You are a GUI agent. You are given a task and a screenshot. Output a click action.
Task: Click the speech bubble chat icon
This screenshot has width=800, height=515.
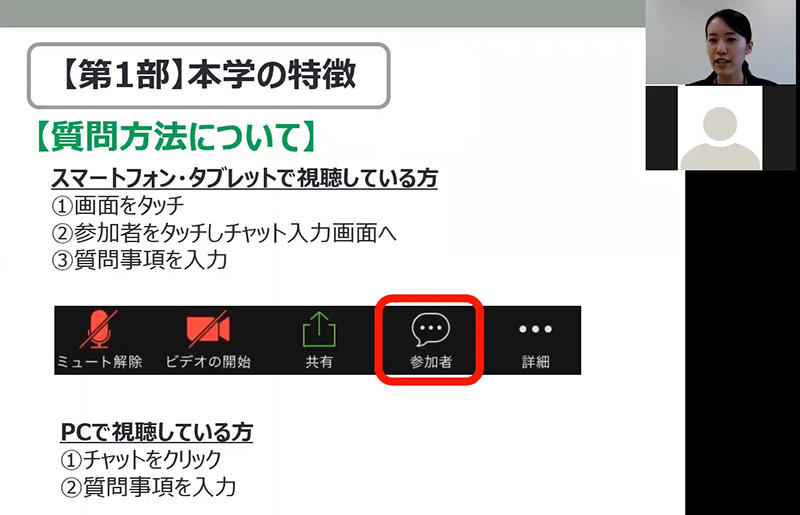pyautogui.click(x=431, y=329)
